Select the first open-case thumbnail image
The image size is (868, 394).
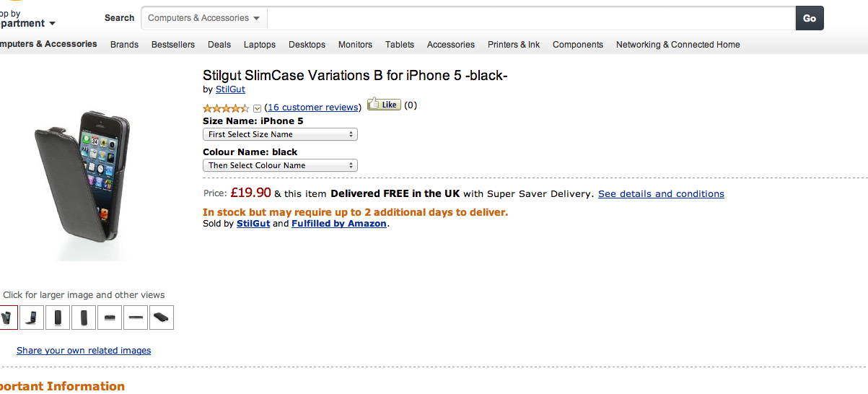click(x=7, y=318)
